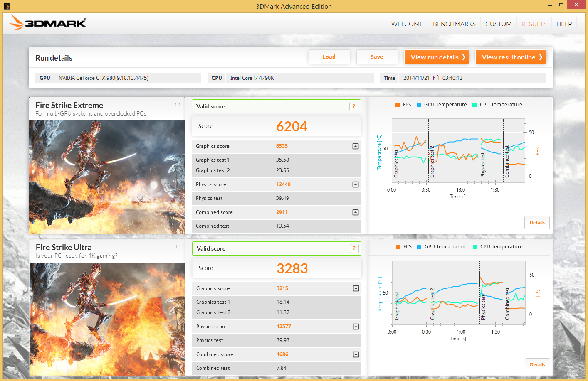588x381 pixels.
Task: Collapse Physics score 12577 section
Action: (356, 327)
